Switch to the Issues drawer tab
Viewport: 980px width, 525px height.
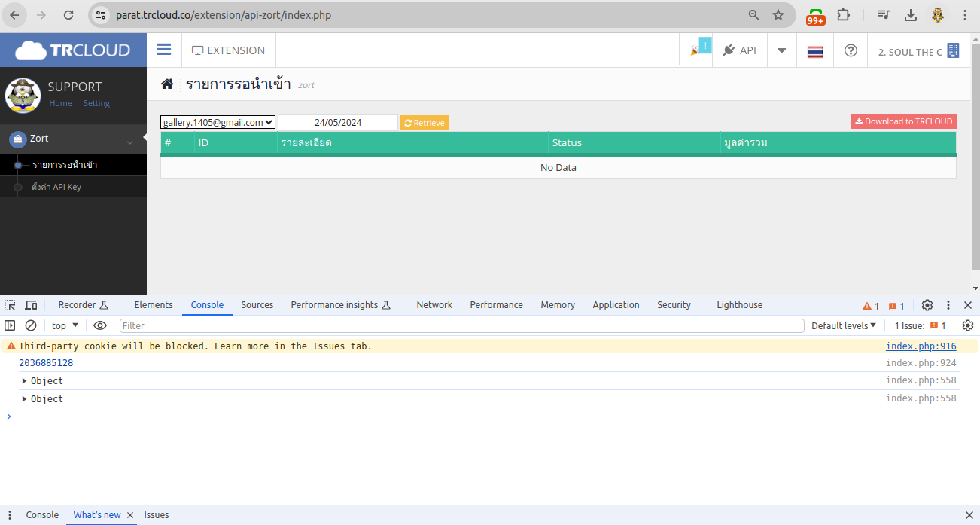(x=157, y=515)
